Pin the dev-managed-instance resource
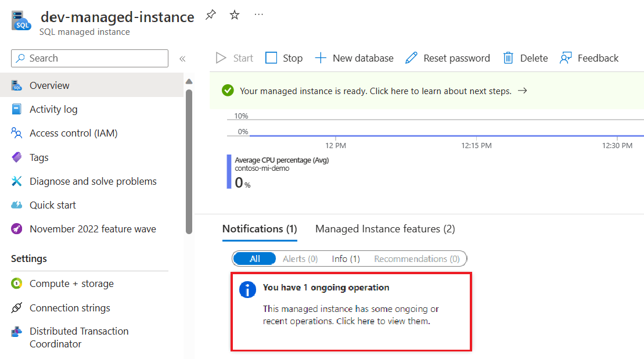Screen dimensions: 644x359 210,16
